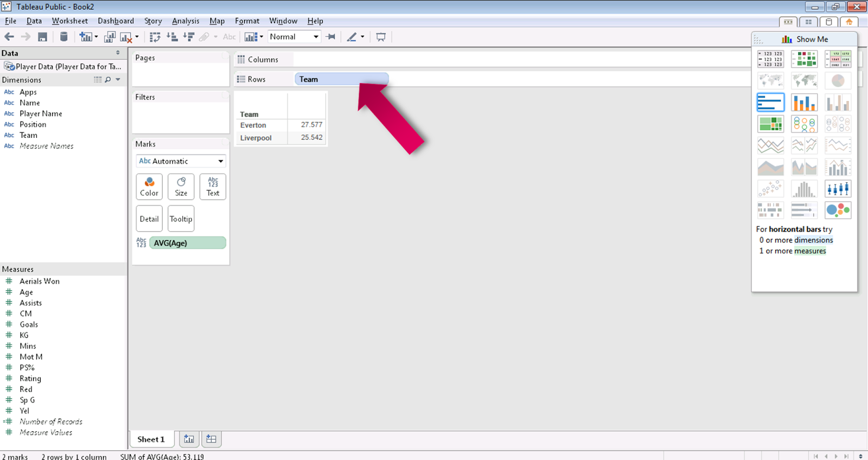Viewport: 868px width, 460px height.
Task: Select the box-and-whisker plot in Show Me
Action: click(838, 189)
